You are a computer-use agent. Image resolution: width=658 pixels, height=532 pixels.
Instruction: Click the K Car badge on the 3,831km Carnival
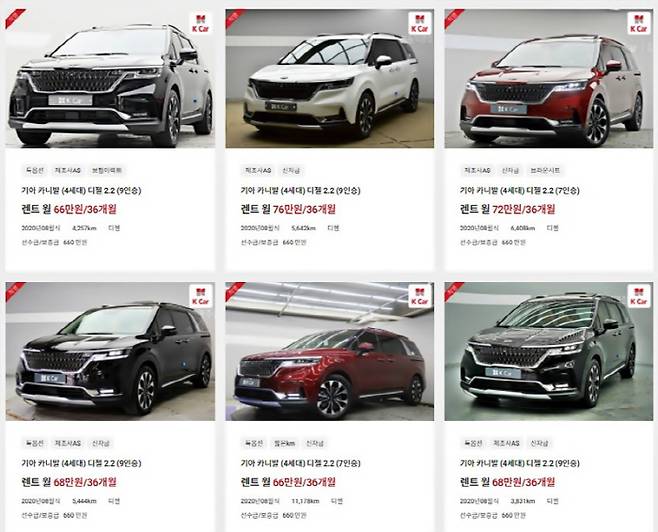pyautogui.click(x=639, y=296)
